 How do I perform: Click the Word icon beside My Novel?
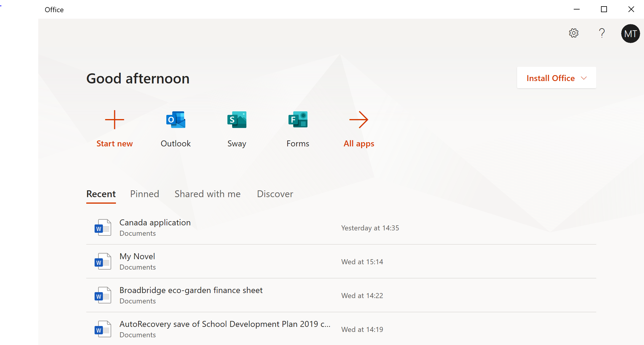click(x=103, y=262)
